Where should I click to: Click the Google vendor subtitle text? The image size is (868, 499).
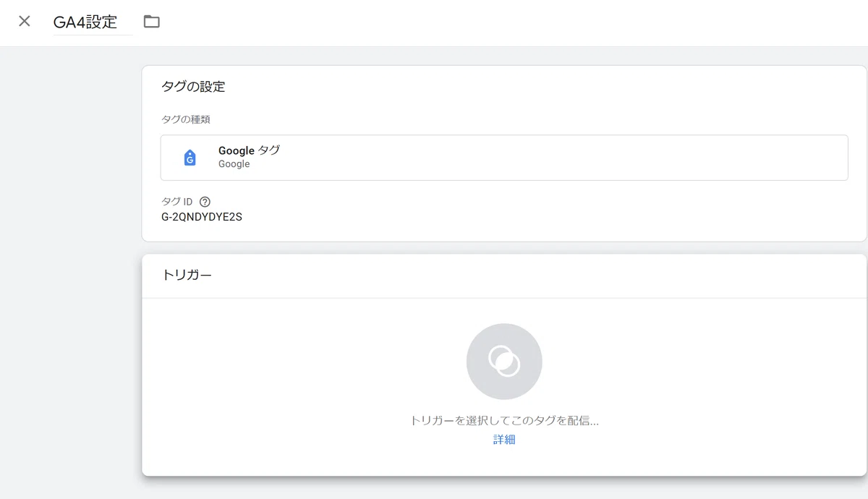pyautogui.click(x=234, y=164)
